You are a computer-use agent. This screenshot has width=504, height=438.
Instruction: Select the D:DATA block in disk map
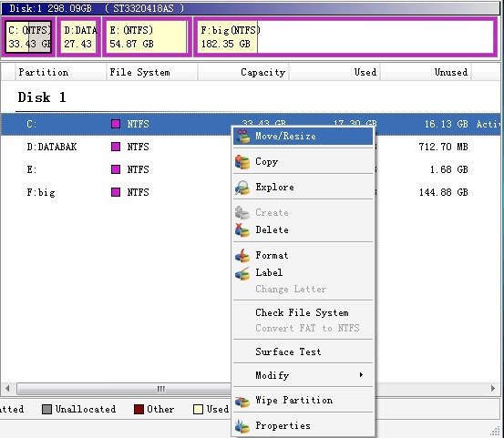(79, 37)
